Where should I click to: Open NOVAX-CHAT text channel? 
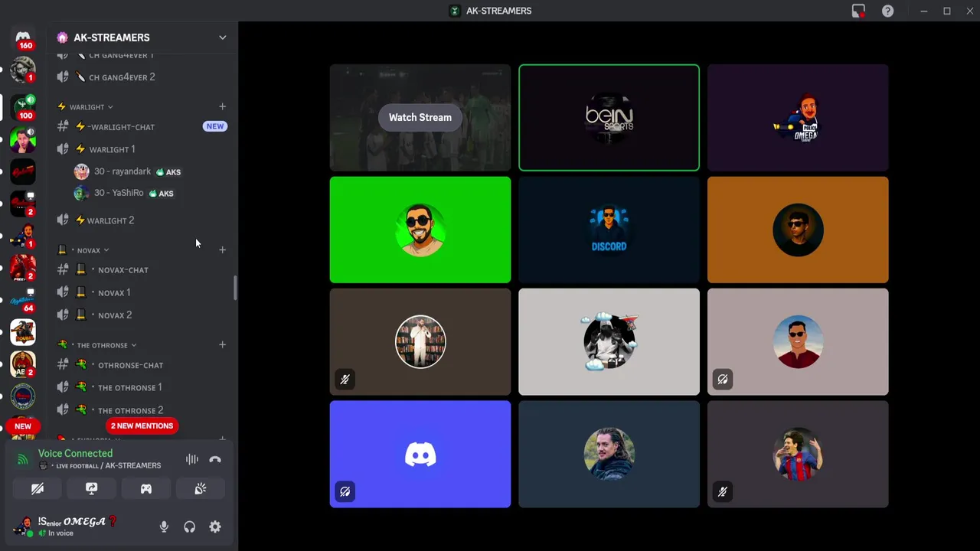(142, 270)
